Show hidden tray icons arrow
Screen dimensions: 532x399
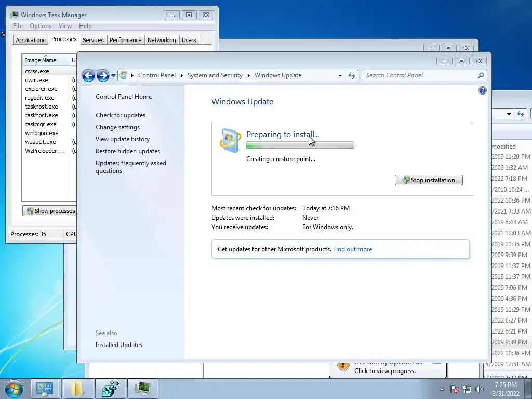(x=442, y=389)
